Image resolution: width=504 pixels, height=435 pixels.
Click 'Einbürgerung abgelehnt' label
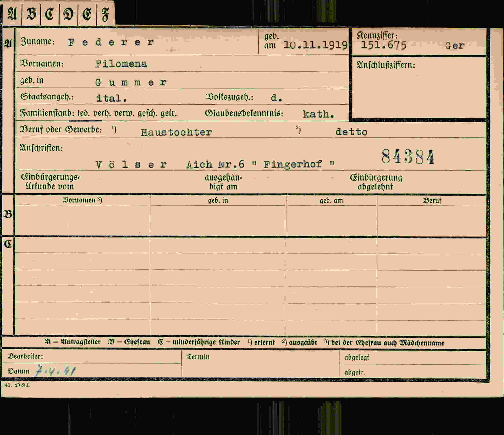point(376,182)
